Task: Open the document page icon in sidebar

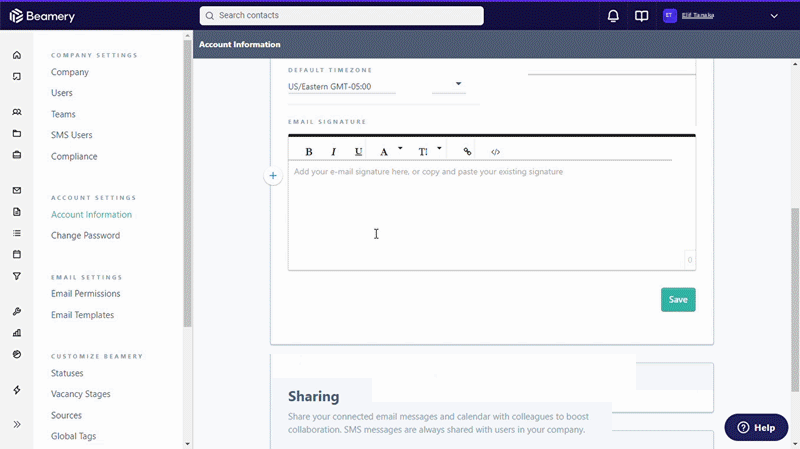Action: point(17,212)
